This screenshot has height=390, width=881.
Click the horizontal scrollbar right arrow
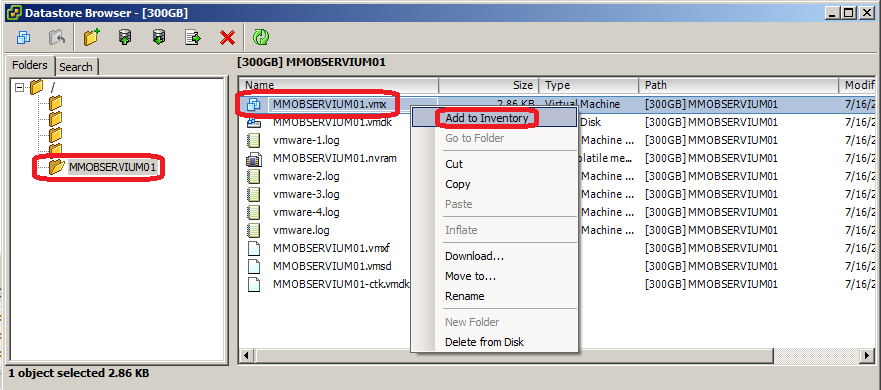[x=868, y=356]
